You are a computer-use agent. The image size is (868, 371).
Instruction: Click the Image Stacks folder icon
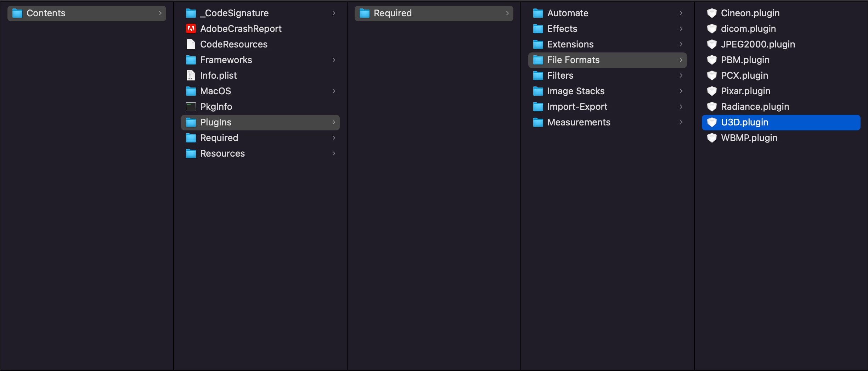coord(538,91)
